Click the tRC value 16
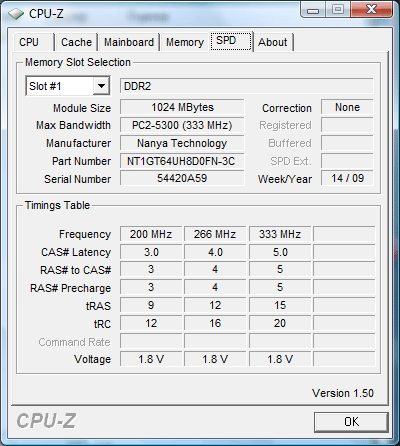400x446 pixels. [215, 323]
